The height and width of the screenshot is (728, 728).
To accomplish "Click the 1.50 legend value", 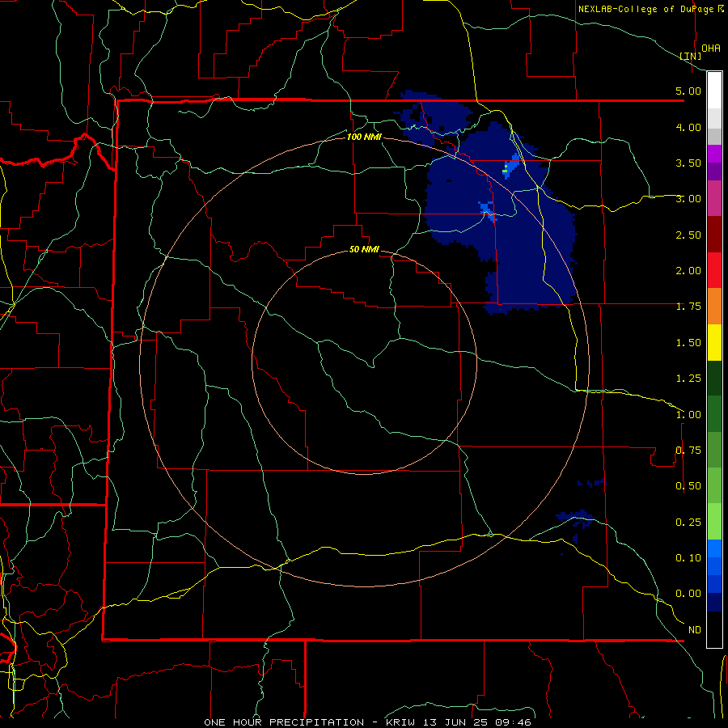I will click(x=688, y=342).
